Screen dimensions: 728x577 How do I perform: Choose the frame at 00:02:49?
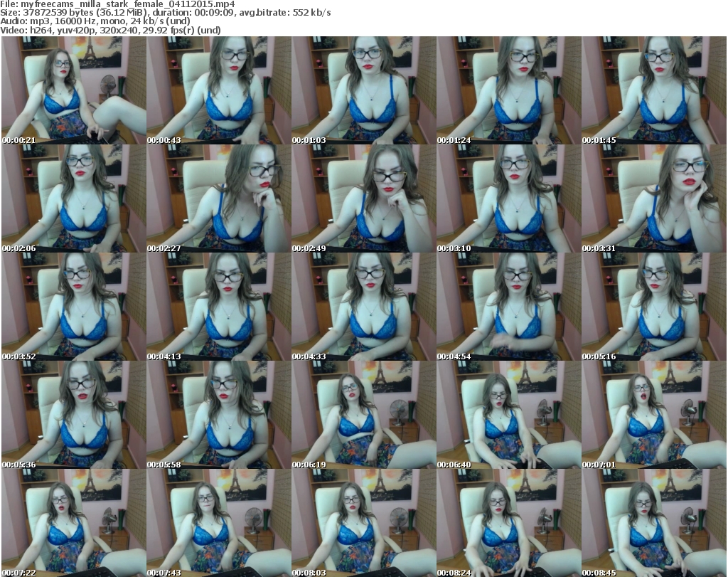[364, 198]
